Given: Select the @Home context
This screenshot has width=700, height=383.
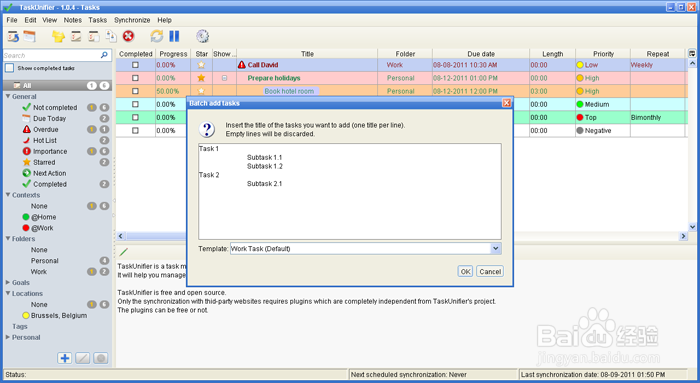Looking at the screenshot, I should [x=40, y=217].
